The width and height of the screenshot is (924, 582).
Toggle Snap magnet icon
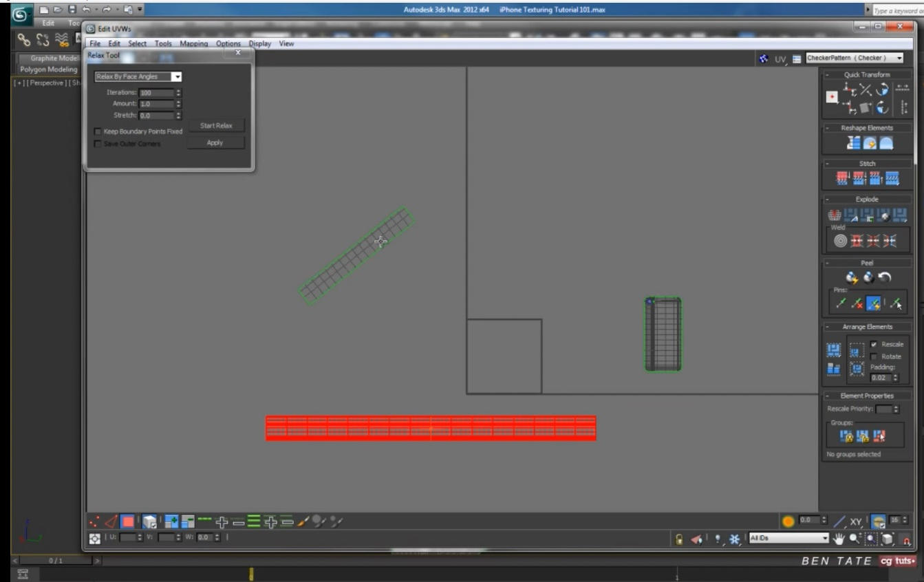(906, 539)
